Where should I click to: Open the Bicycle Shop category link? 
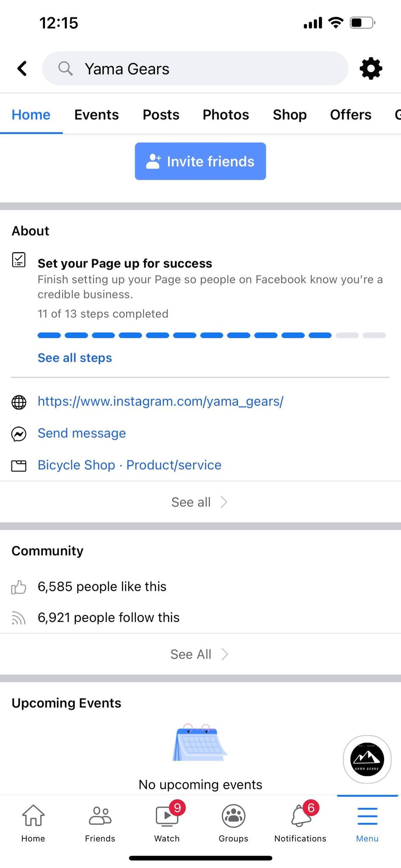click(76, 465)
